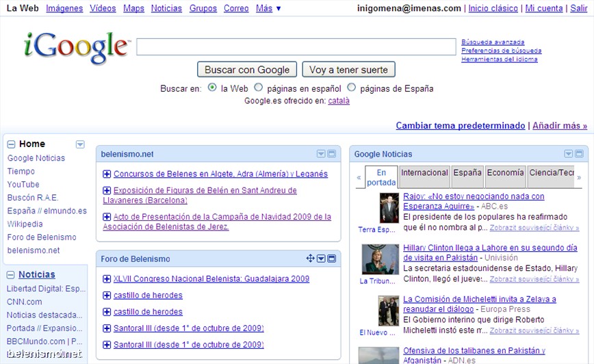This screenshot has height=364, width=594.
Task: Open Correo from top navigation
Action: 236,8
